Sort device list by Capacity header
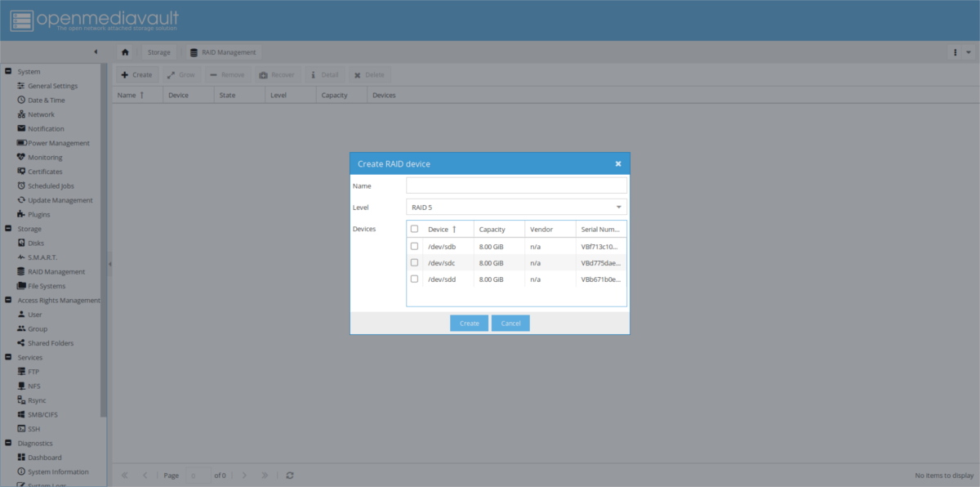This screenshot has height=487, width=980. click(499, 229)
